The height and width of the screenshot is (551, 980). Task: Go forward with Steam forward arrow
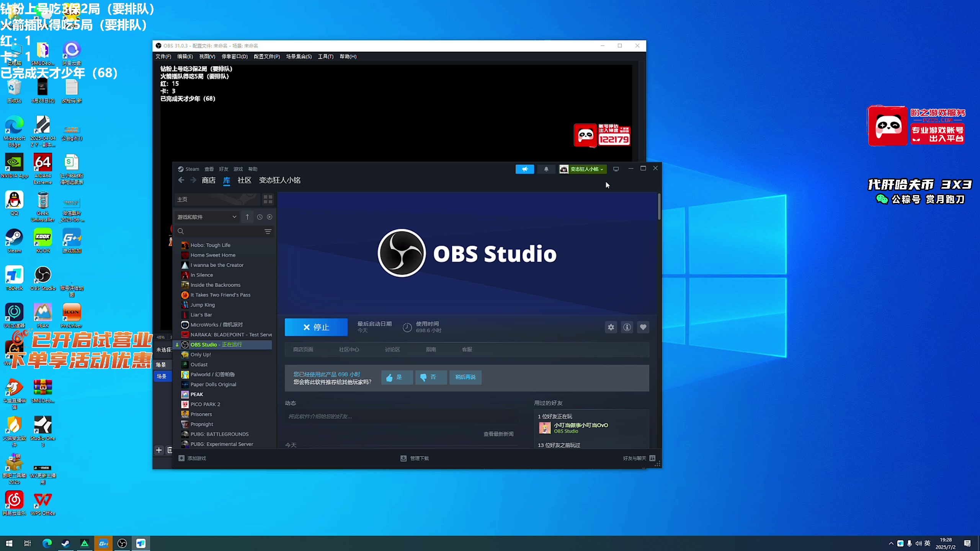(193, 180)
